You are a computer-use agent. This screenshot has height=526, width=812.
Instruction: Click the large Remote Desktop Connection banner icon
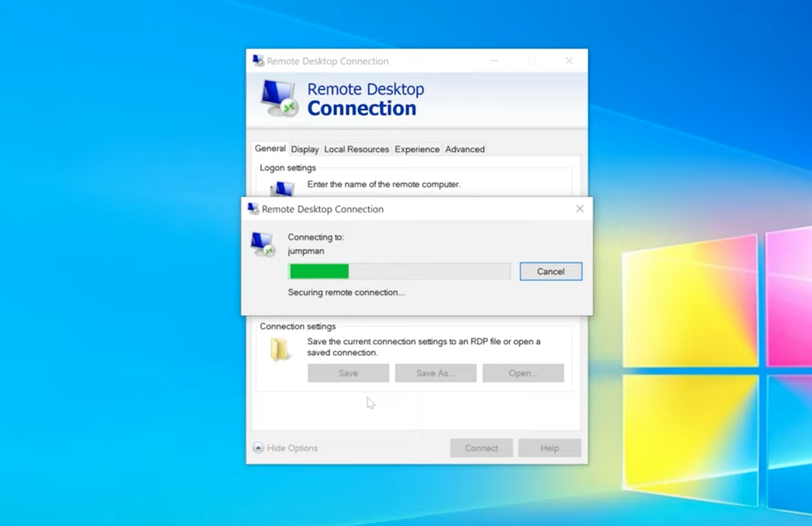tap(278, 99)
